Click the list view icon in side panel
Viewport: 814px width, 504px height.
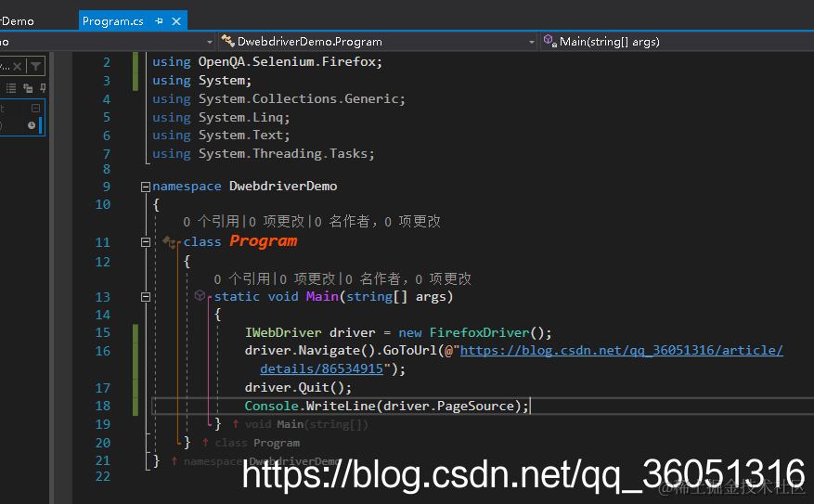click(11, 88)
